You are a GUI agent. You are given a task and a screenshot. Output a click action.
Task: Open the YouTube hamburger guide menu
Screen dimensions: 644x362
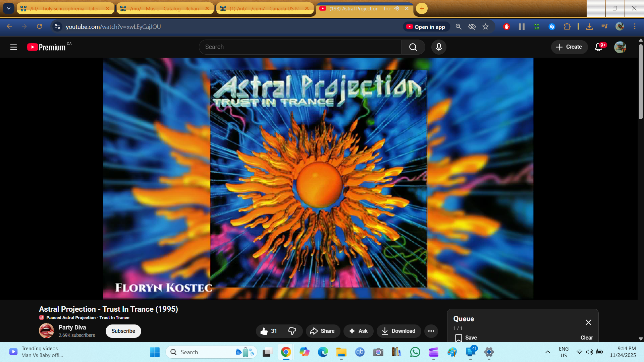pyautogui.click(x=13, y=47)
